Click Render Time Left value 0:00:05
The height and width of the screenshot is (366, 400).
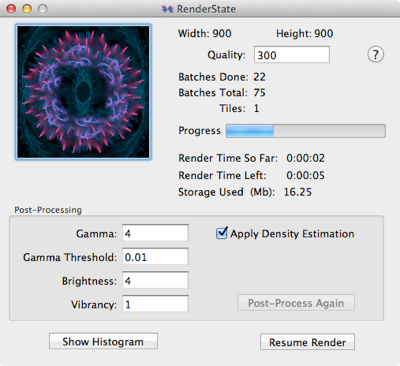[x=305, y=175]
